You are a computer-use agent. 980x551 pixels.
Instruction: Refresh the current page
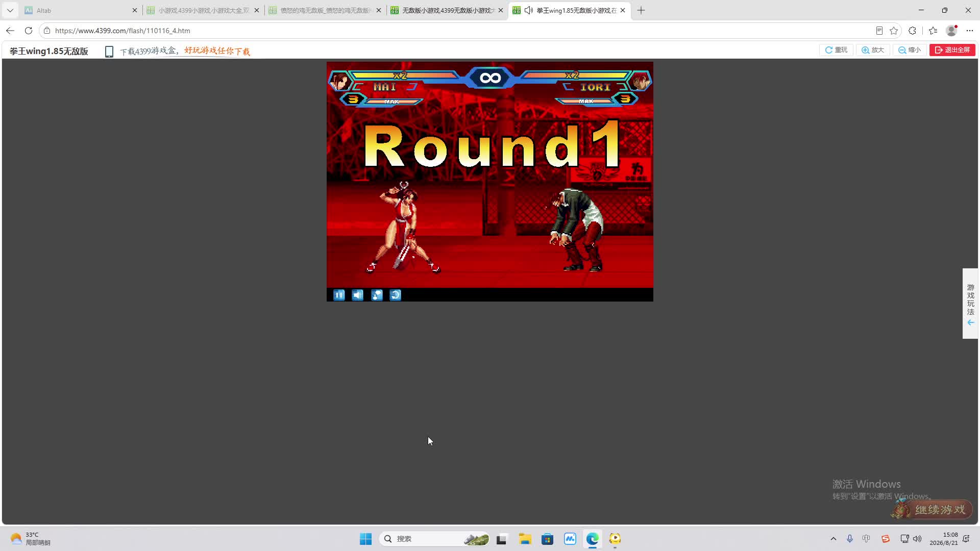coord(29,31)
